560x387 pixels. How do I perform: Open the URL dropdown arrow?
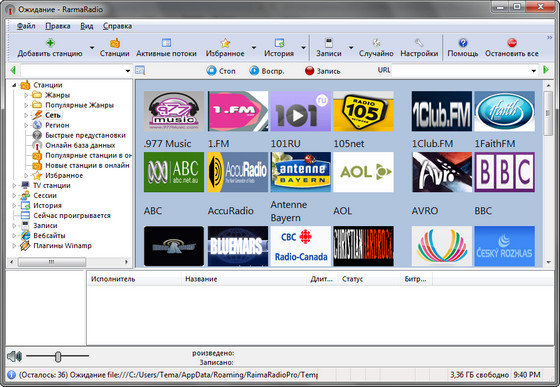pos(534,71)
